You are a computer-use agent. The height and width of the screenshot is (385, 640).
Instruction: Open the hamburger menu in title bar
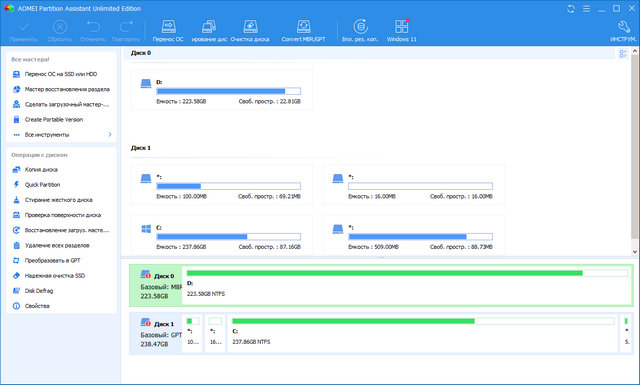[586, 9]
